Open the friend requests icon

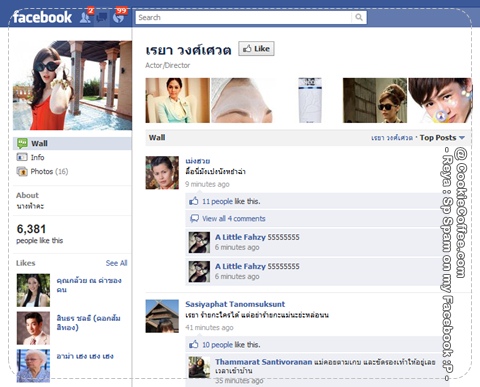point(85,17)
